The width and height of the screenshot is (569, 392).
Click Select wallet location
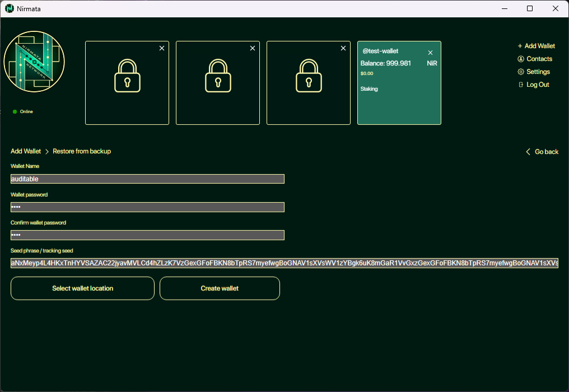pos(82,288)
